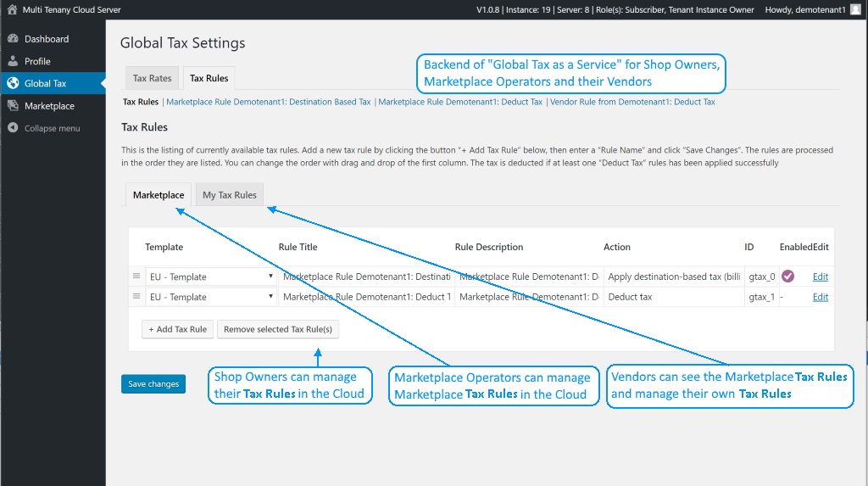
Task: Select the Marketplace tab under Tax Rules
Action: [x=159, y=195]
